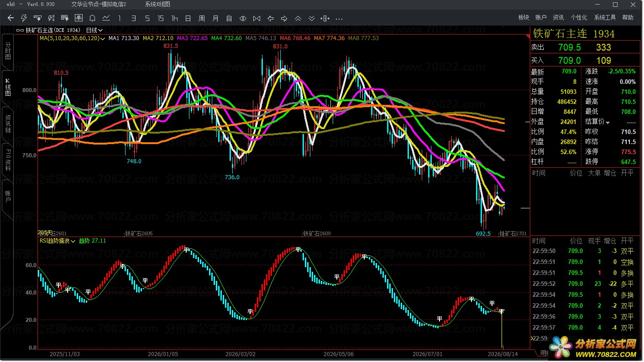Switch to the 账户 side tab
Screen dimensions: 644x362
(8, 197)
